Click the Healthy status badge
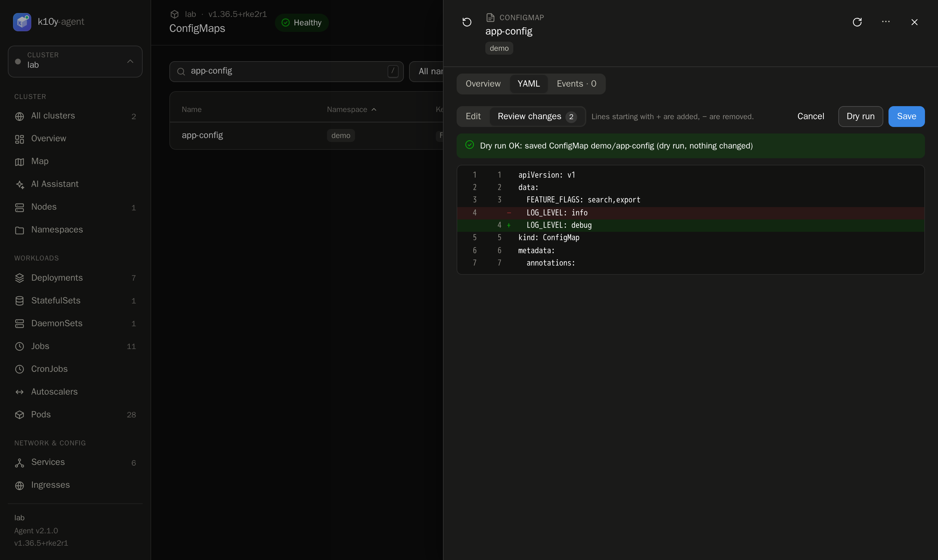Screen dimensions: 938x560 (x=302, y=23)
